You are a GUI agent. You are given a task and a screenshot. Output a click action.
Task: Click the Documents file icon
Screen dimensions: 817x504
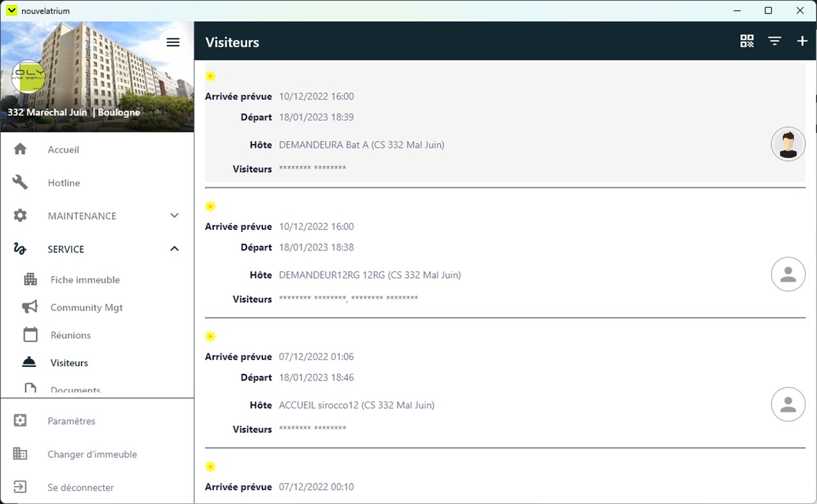pos(30,389)
